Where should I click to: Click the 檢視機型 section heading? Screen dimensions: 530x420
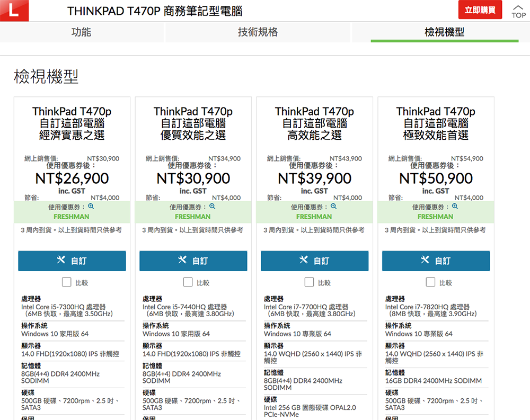tap(46, 76)
